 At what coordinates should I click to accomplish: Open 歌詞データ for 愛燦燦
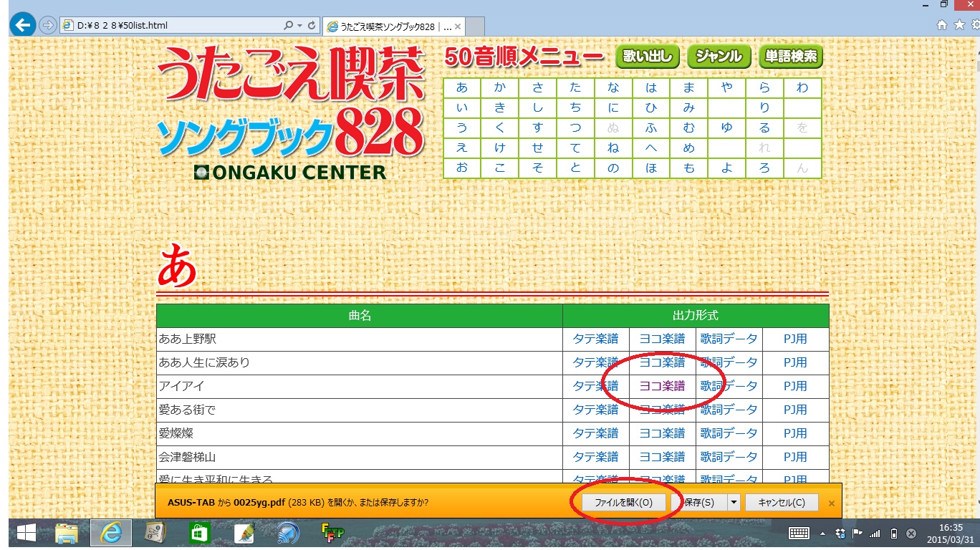[x=729, y=433]
